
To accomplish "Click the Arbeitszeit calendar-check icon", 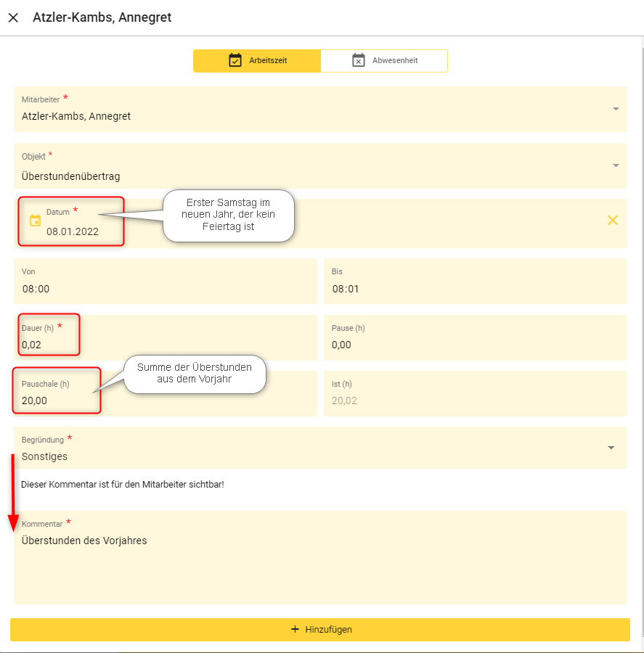I will coord(235,60).
